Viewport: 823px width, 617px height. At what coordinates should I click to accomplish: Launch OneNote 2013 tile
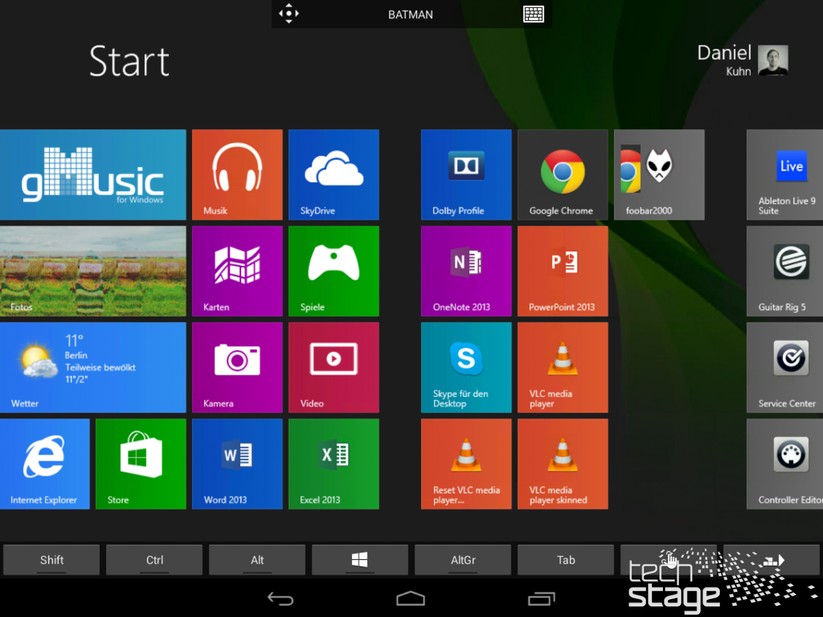(466, 271)
